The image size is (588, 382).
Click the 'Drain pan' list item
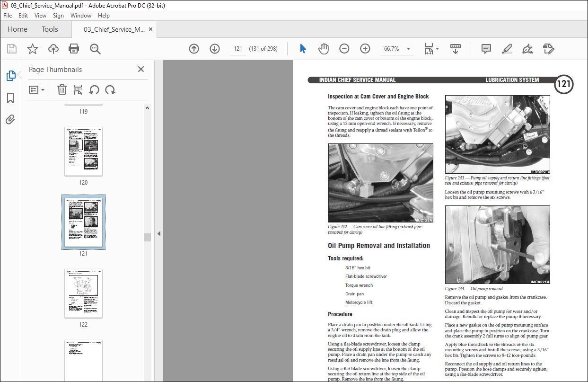(x=355, y=294)
